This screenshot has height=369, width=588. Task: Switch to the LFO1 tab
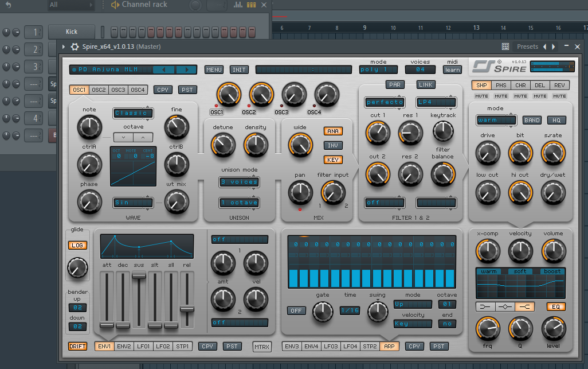(x=143, y=346)
